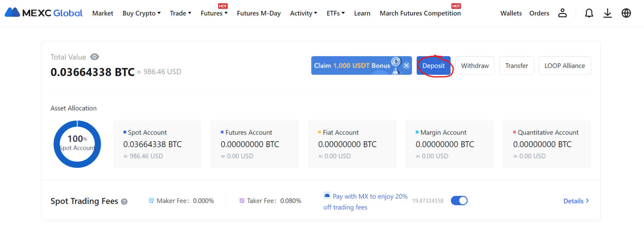This screenshot has width=644, height=226.
Task: Click the Deposit button
Action: [433, 66]
